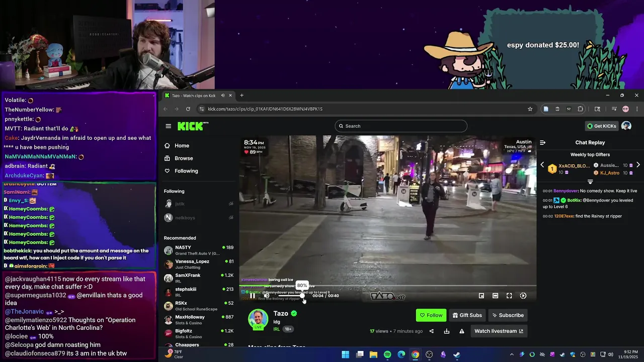Open Chrome media controls icon
The height and width of the screenshot is (362, 644).
point(614,109)
